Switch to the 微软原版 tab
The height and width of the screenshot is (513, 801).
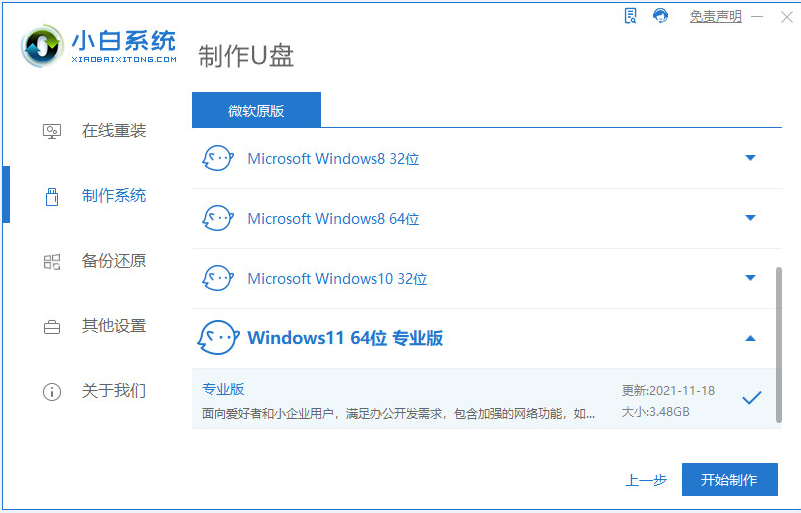point(256,110)
